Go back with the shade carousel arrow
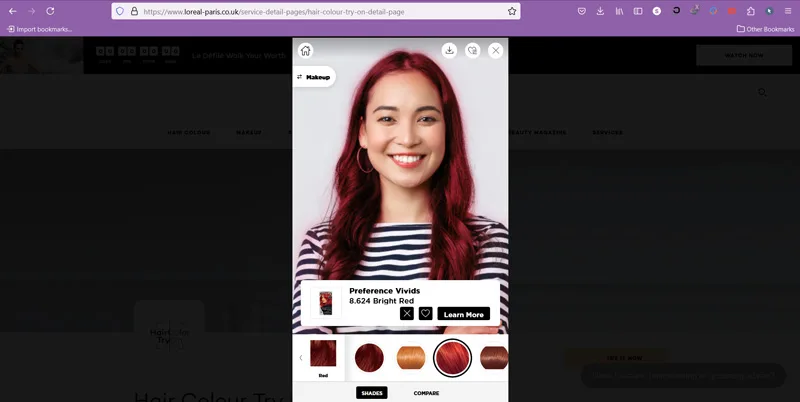 [301, 358]
